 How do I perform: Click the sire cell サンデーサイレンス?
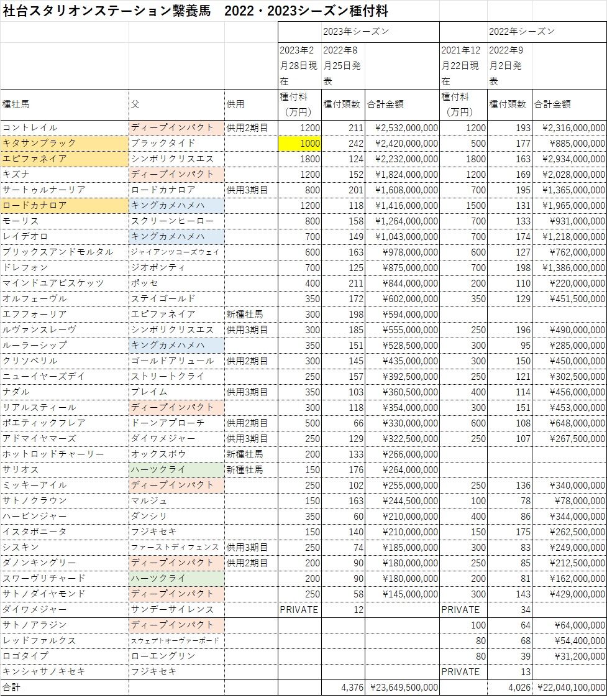(x=176, y=609)
